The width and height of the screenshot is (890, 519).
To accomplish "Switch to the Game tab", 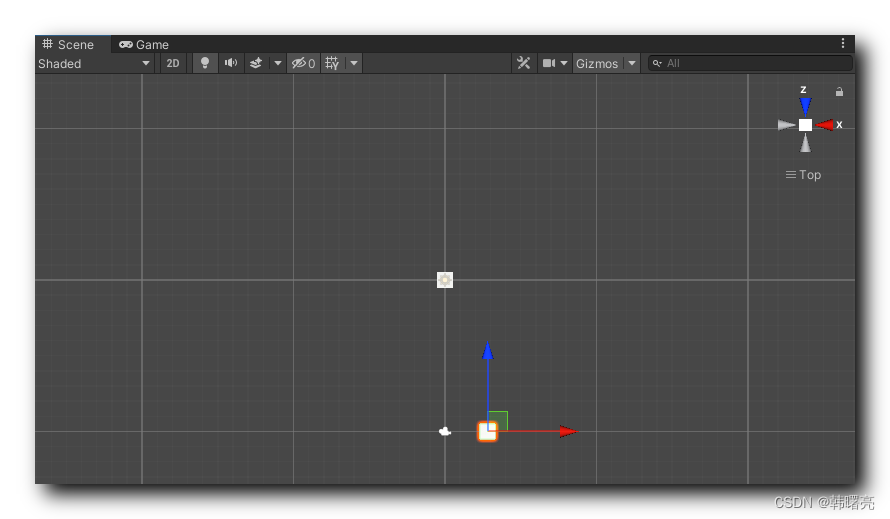I will [x=144, y=44].
